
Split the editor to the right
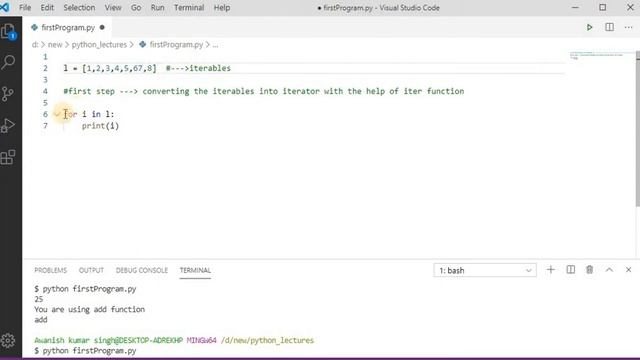pyautogui.click(x=609, y=27)
